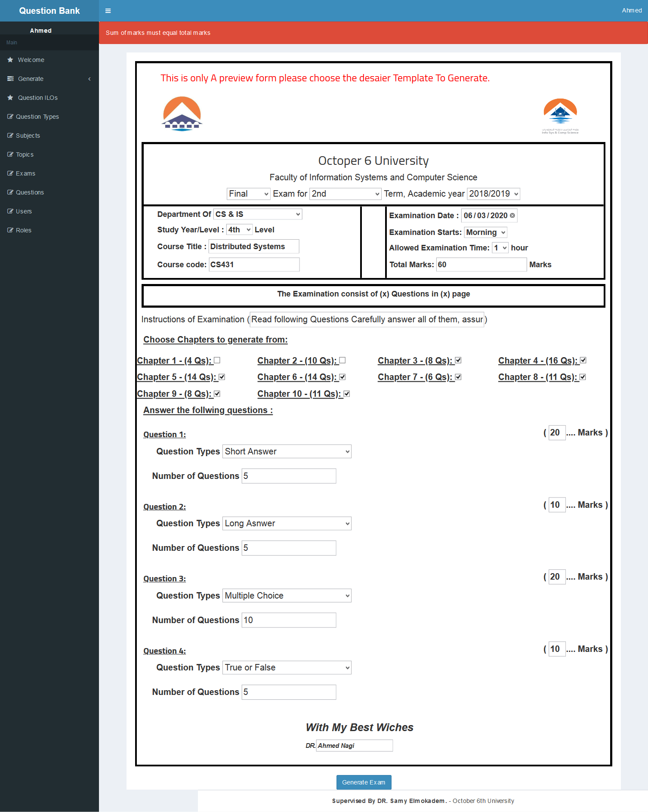The height and width of the screenshot is (812, 648).
Task: Click the Question ILOs star icon
Action: (10, 98)
